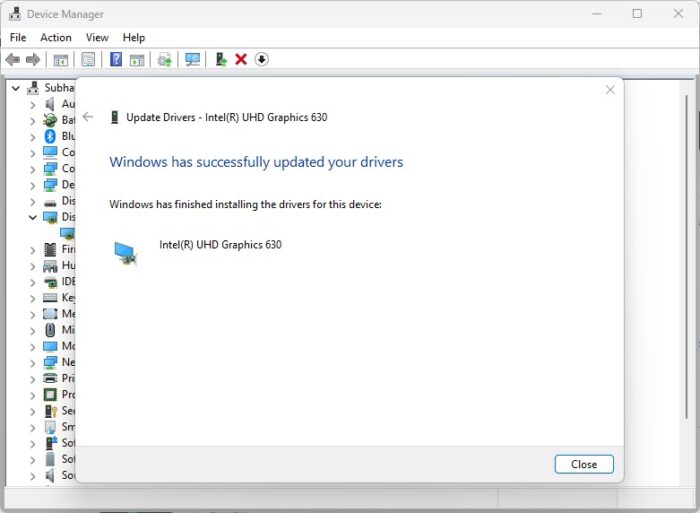Open the File menu
The width and height of the screenshot is (700, 513).
click(x=18, y=37)
